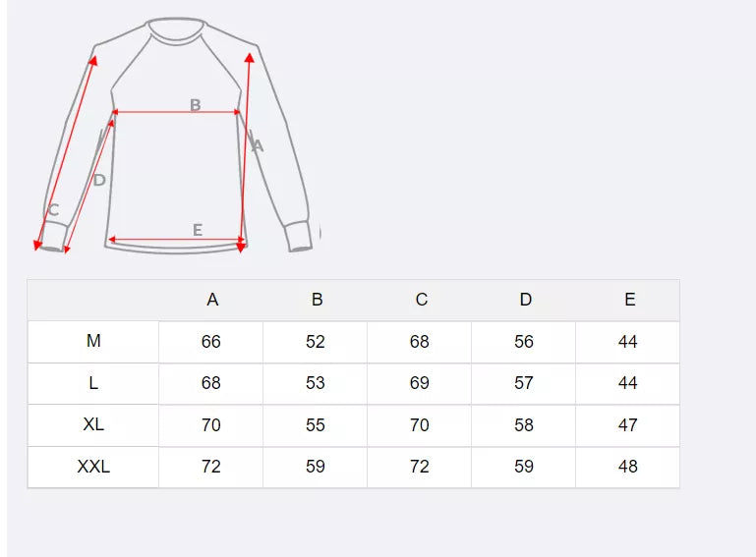The width and height of the screenshot is (756, 557).
Task: Click the size L value 53 for B
Action: tap(316, 383)
